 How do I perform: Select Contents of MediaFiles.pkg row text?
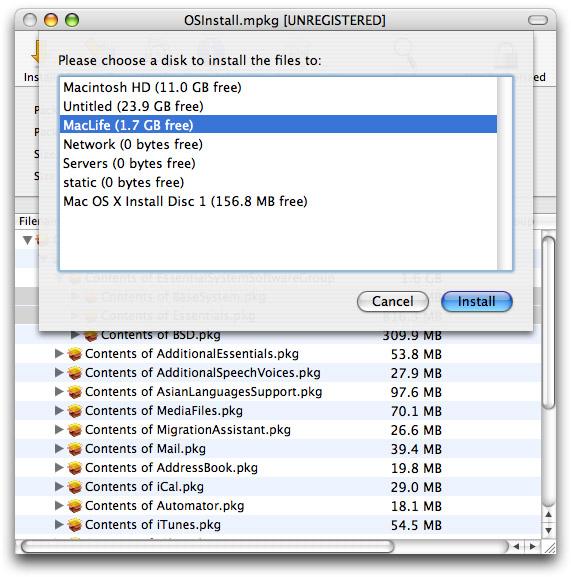pyautogui.click(x=164, y=411)
